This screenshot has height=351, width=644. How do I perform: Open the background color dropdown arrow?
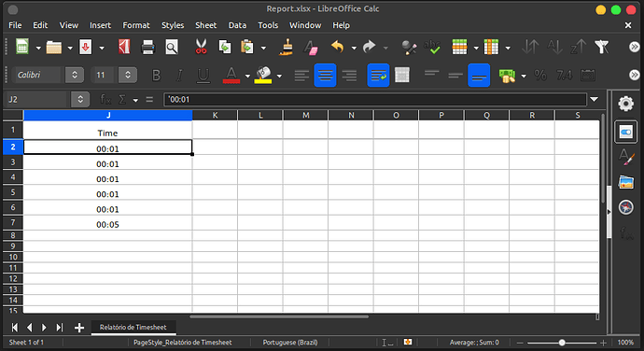pos(279,76)
